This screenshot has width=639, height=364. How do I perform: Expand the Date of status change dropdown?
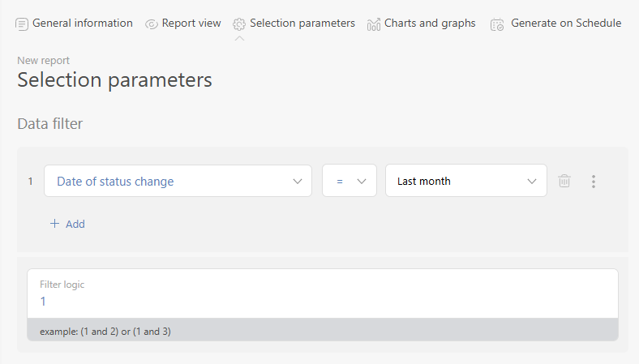[178, 181]
